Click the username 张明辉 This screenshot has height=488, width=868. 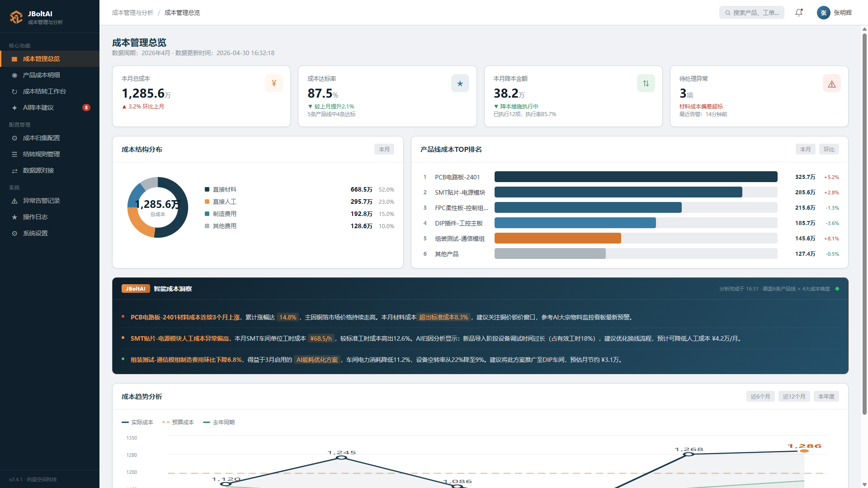coord(843,13)
